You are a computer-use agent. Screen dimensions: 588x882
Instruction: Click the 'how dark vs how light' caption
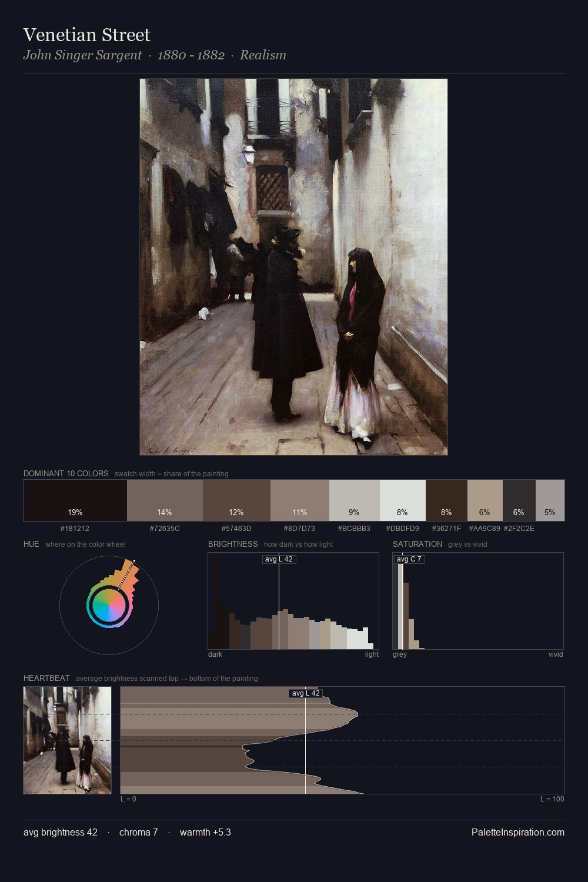(299, 544)
